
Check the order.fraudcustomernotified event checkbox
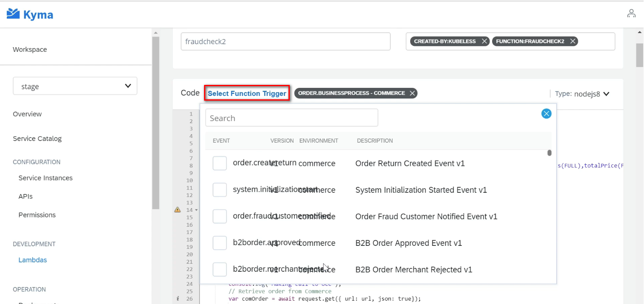click(x=220, y=216)
